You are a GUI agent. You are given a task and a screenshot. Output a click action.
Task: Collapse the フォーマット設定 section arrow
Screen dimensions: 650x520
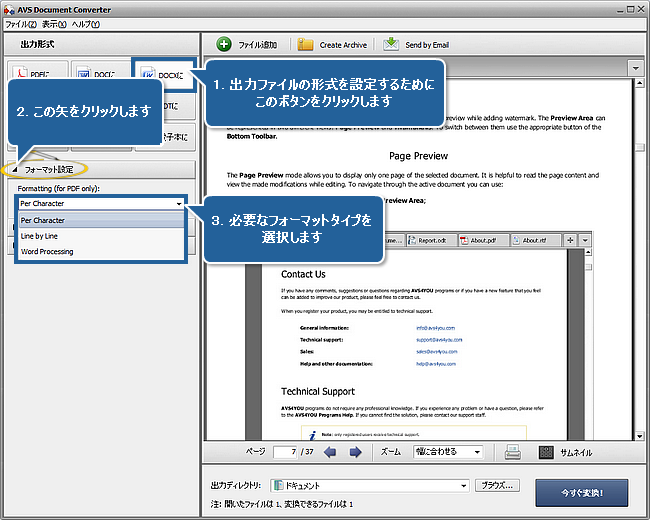(x=17, y=169)
